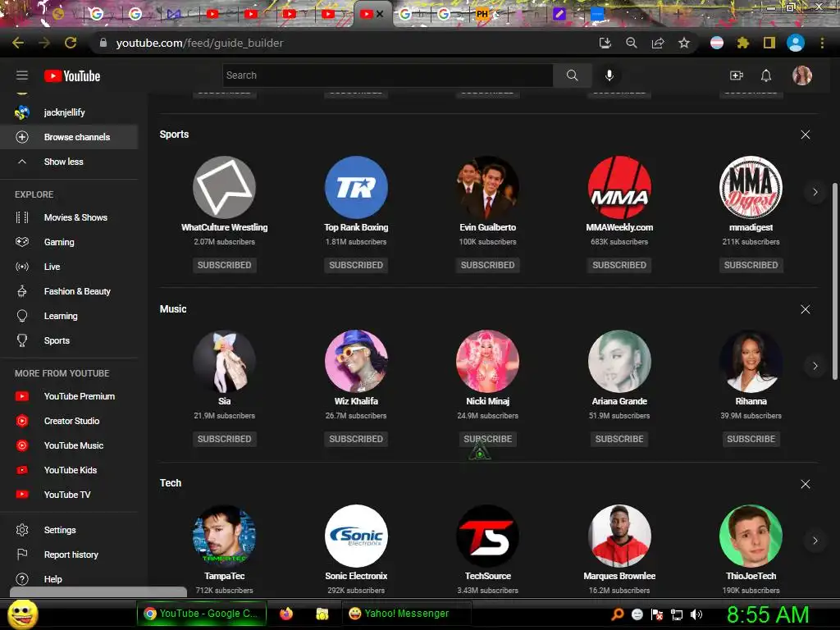
Task: Dismiss the Tech section
Action: click(806, 484)
